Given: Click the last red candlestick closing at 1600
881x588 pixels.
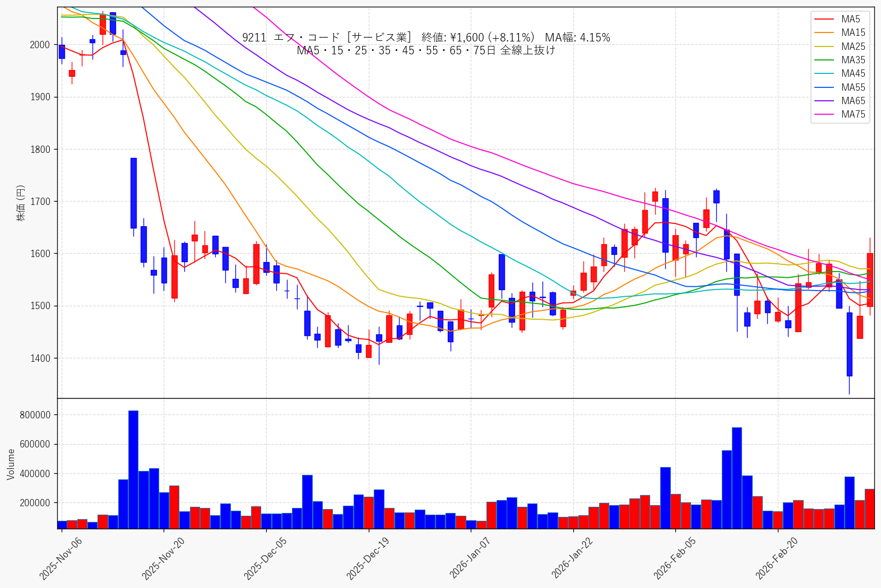Looking at the screenshot, I should (x=870, y=279).
